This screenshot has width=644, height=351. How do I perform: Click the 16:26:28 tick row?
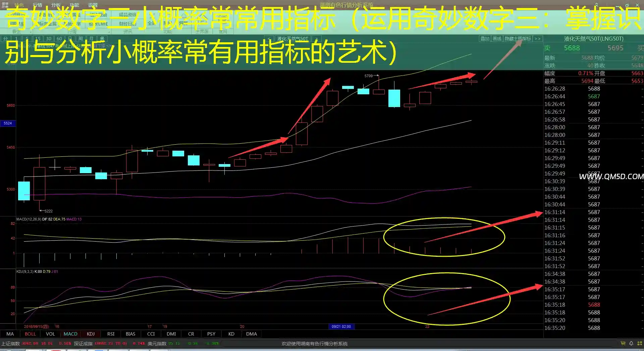coord(593,89)
